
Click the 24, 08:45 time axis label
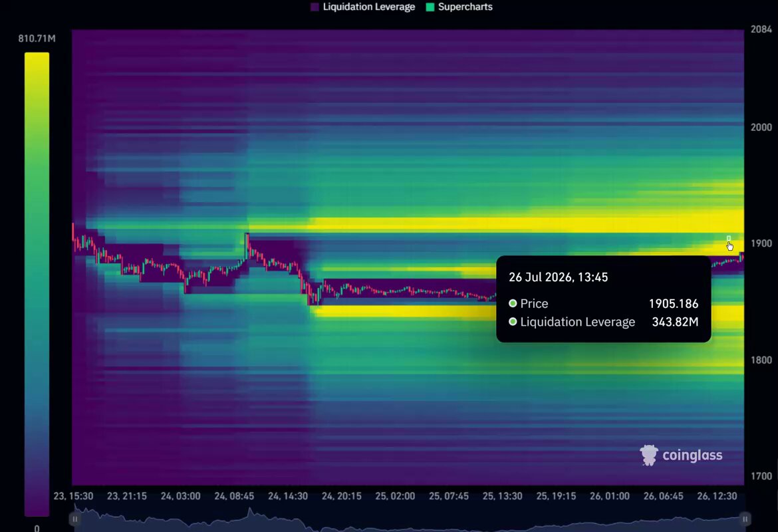234,496
